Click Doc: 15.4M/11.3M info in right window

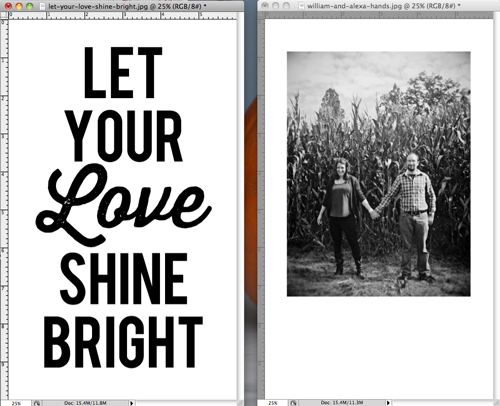tap(342, 403)
